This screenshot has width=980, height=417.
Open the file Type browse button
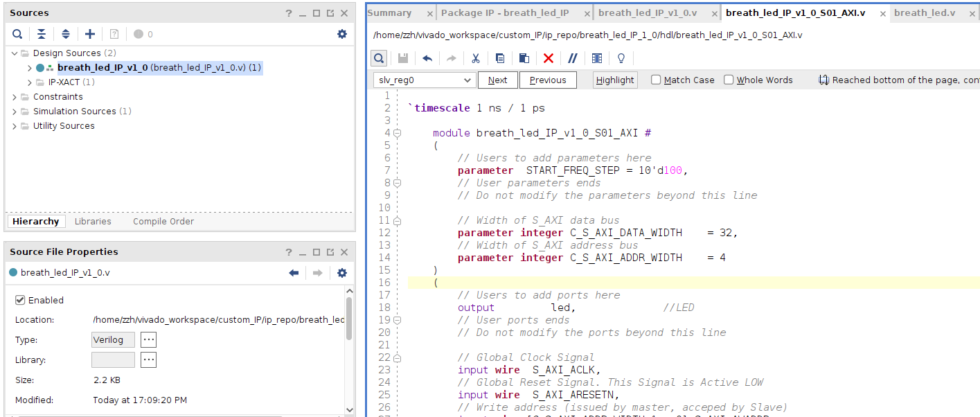click(148, 340)
